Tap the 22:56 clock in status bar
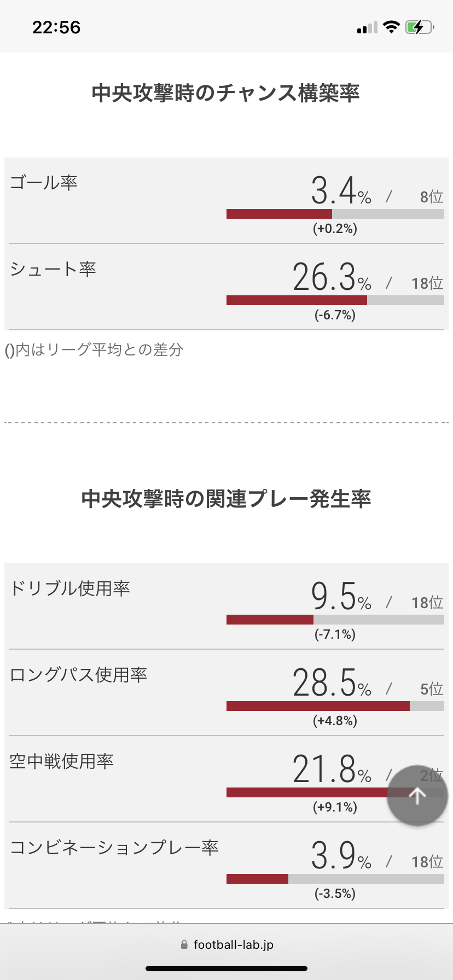453x980 pixels. 56,27
